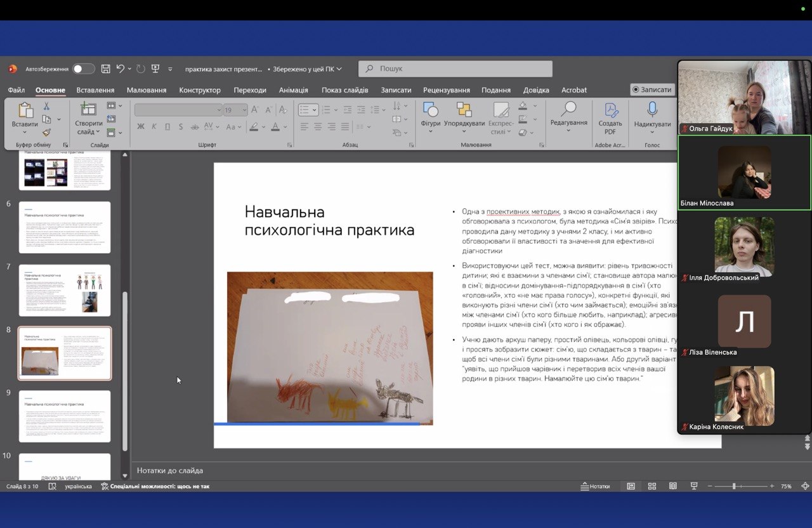This screenshot has height=528, width=812.
Task: Go to the Переходи tab
Action: pos(250,90)
